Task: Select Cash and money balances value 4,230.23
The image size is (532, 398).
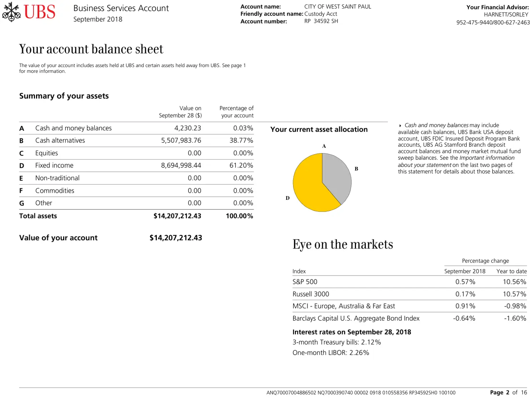Action: [x=188, y=128]
